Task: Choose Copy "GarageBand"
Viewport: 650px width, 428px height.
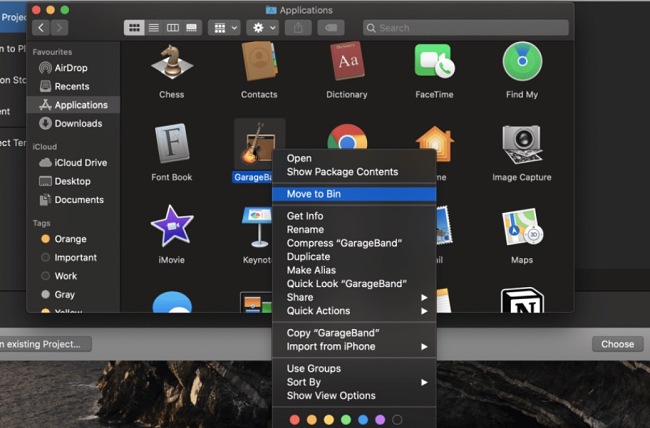Action: click(x=354, y=333)
